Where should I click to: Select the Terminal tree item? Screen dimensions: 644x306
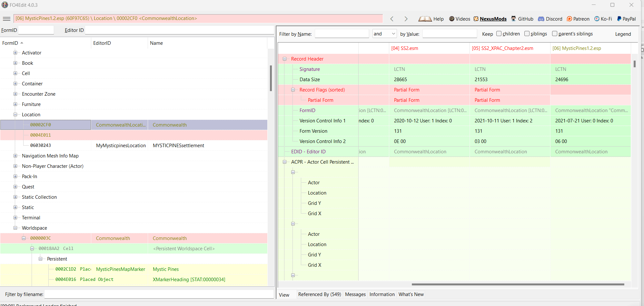(x=31, y=217)
